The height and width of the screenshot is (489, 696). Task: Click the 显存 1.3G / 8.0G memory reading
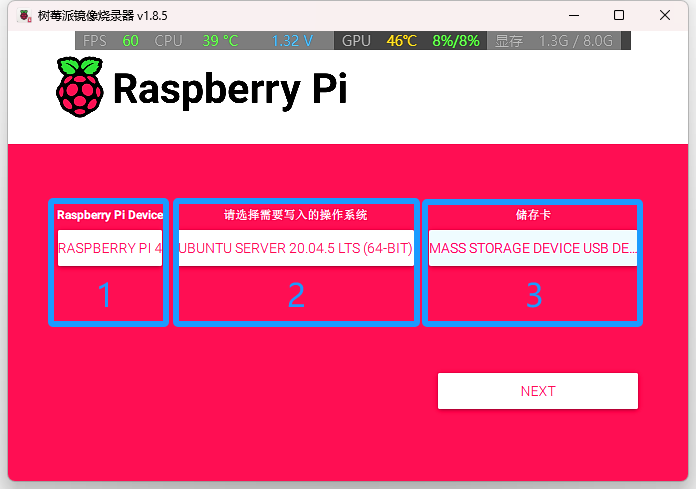point(554,41)
